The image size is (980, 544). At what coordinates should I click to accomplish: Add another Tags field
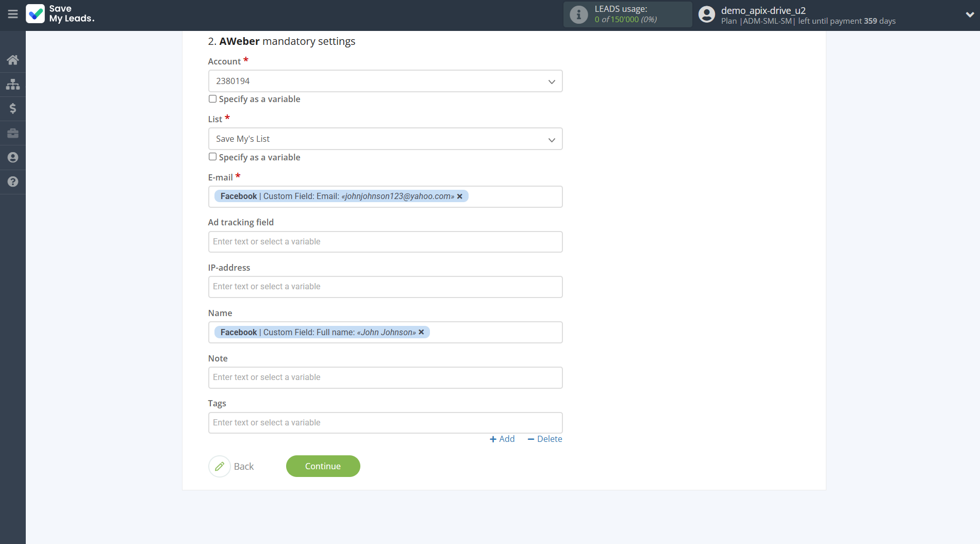(x=502, y=439)
